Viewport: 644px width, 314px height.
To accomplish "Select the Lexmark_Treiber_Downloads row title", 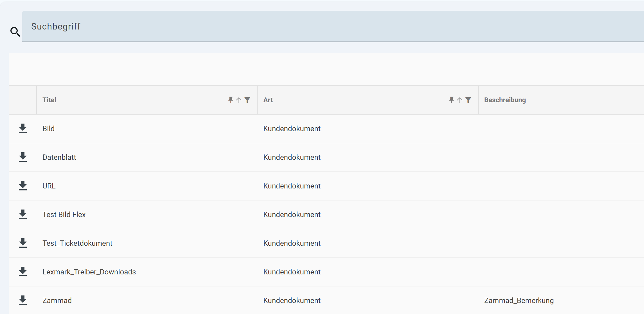I will point(89,272).
